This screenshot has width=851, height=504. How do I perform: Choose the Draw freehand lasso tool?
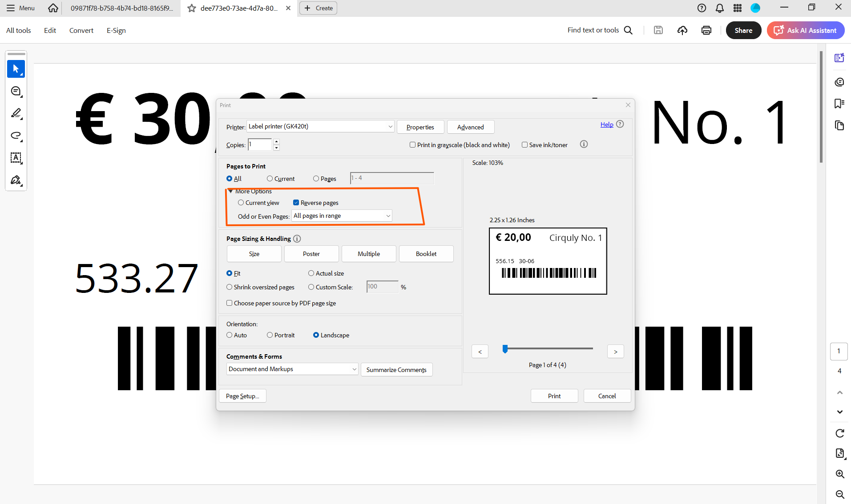pyautogui.click(x=16, y=136)
